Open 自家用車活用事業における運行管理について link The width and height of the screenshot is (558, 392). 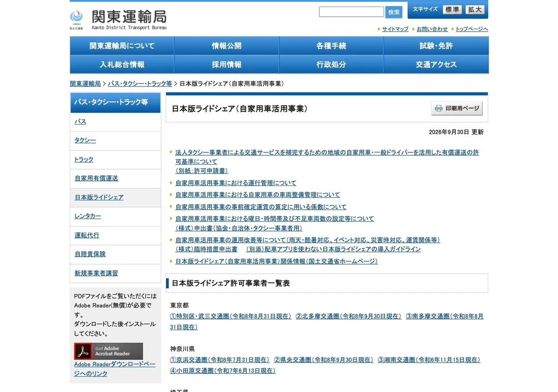tap(236, 183)
